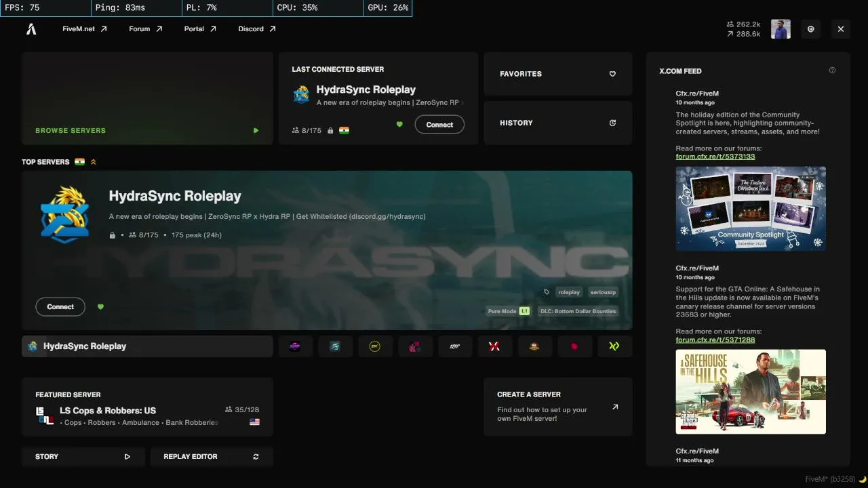Open FiveM.net from top navigation
This screenshot has height=488, width=868.
85,29
